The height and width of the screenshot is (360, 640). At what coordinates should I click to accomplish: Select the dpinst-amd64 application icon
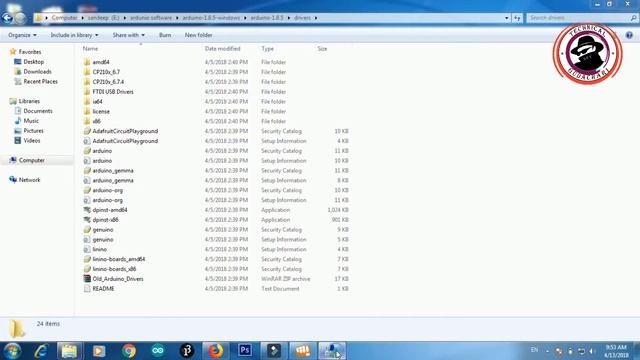point(87,210)
